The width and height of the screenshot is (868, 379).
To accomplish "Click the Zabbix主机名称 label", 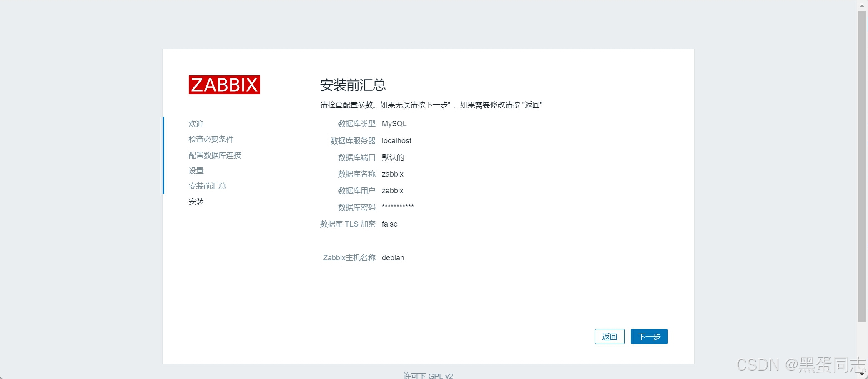I will [349, 258].
